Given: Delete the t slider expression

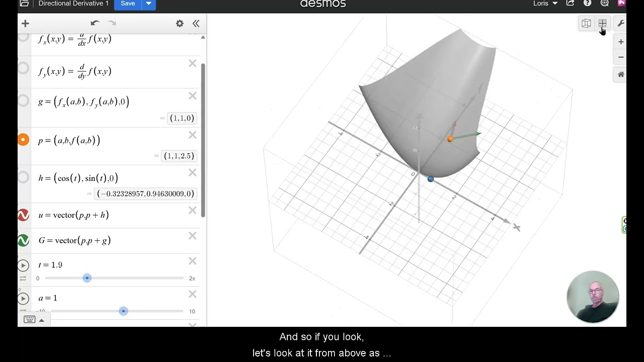Looking at the screenshot, I should point(193,261).
